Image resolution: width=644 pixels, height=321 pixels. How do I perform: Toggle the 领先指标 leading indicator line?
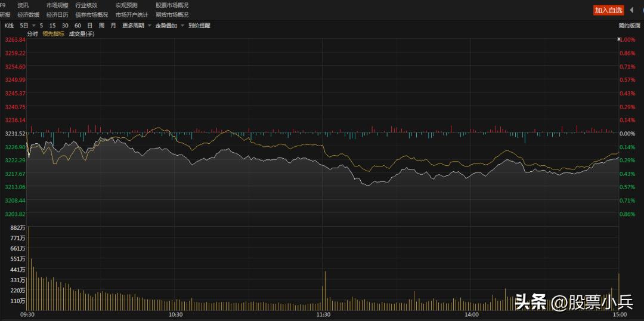[54, 33]
